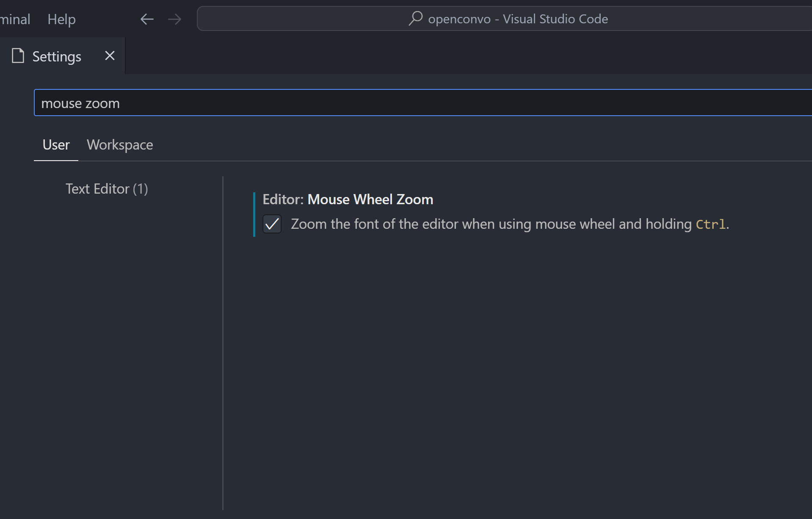Select the User settings tab

pos(56,145)
